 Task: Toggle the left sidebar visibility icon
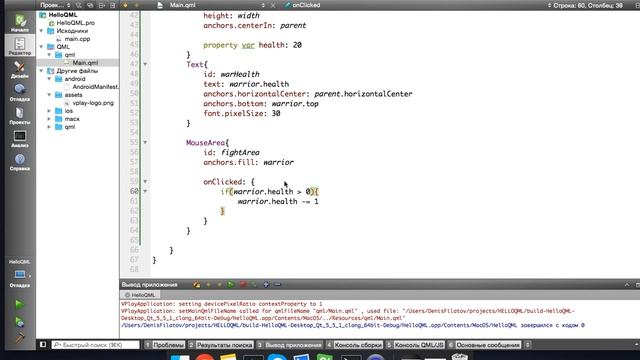click(x=43, y=344)
